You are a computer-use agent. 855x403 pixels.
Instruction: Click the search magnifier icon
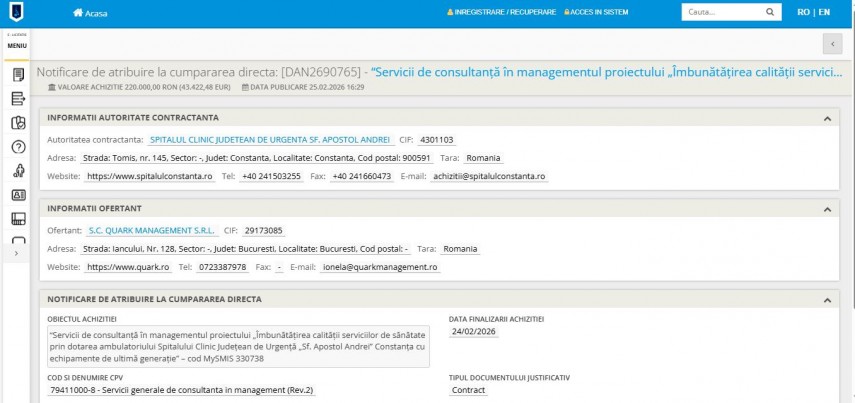pos(770,13)
